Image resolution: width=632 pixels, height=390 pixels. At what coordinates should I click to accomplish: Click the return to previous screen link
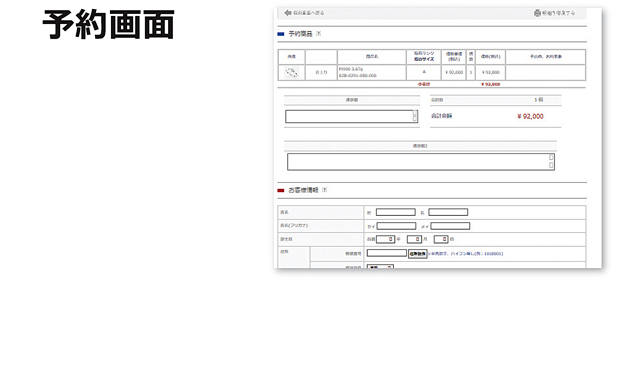point(309,13)
